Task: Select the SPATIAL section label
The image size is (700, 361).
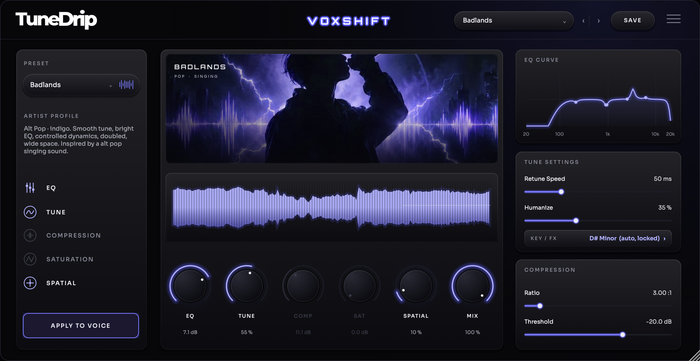Action: click(x=61, y=283)
